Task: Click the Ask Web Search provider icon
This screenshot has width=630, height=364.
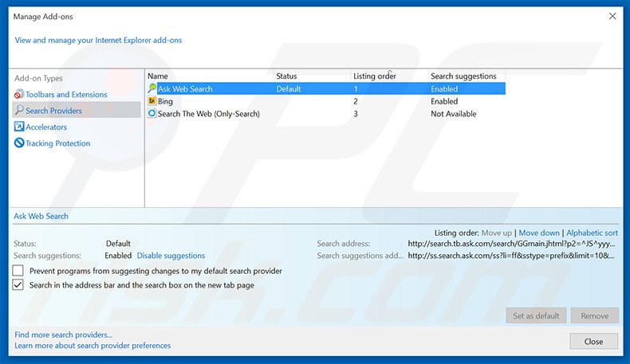Action: [x=152, y=88]
